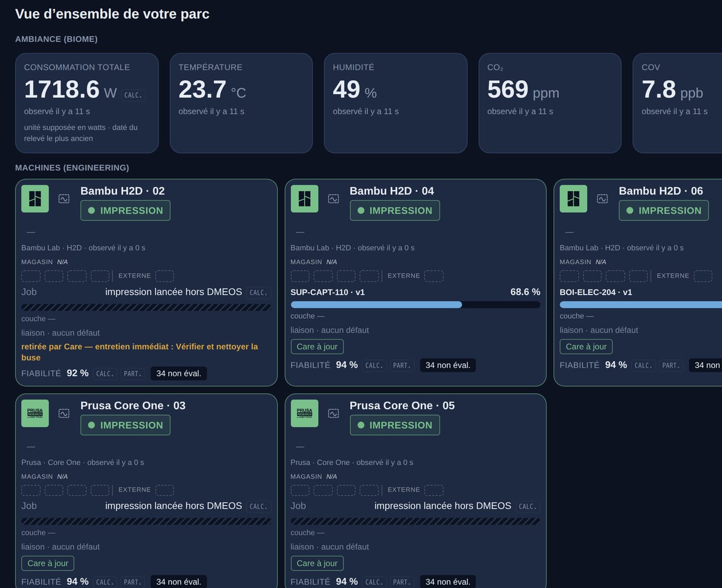Click "34 non éval." badge on Prusa Core One · 05
This screenshot has width=722, height=588.
point(448,582)
